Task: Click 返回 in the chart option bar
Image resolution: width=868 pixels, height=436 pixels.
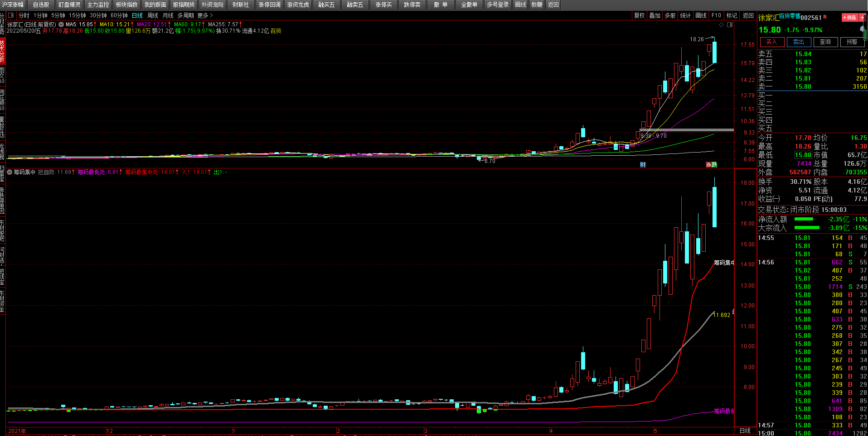Action: tap(748, 15)
